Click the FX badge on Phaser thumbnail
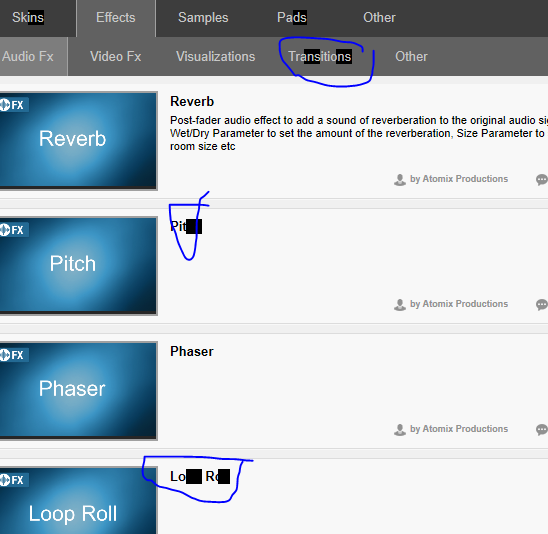This screenshot has height=534, width=548. click(x=13, y=355)
